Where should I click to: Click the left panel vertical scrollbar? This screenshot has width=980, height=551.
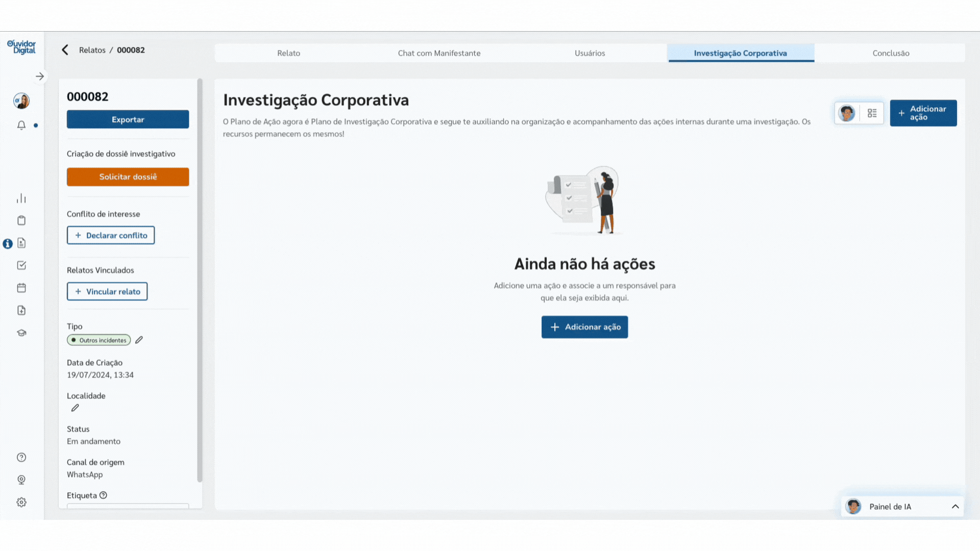(x=200, y=280)
